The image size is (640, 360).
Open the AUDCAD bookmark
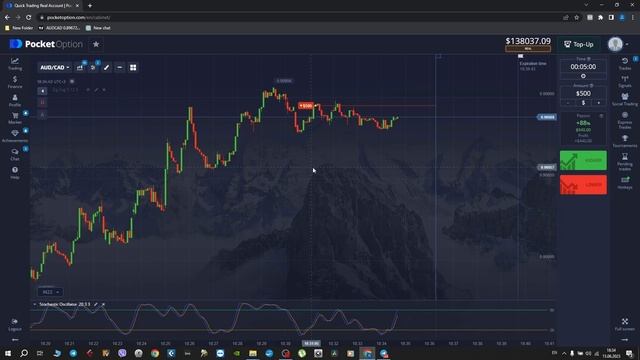pos(60,28)
